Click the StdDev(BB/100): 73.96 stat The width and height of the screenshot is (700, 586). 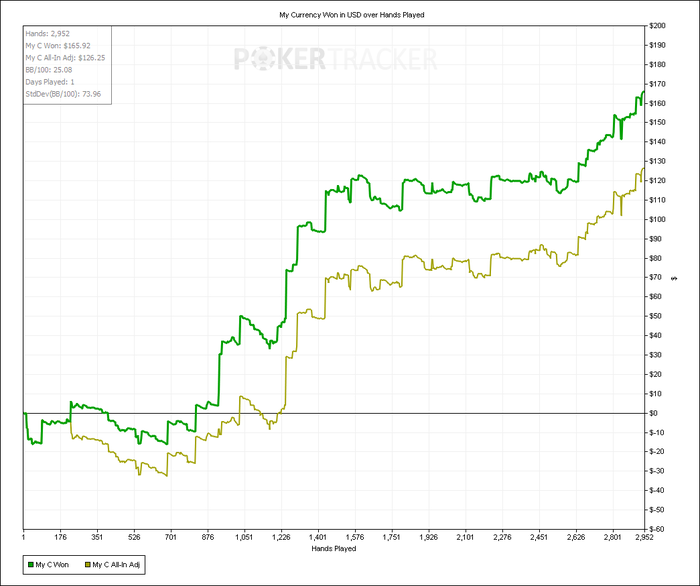tap(63, 94)
